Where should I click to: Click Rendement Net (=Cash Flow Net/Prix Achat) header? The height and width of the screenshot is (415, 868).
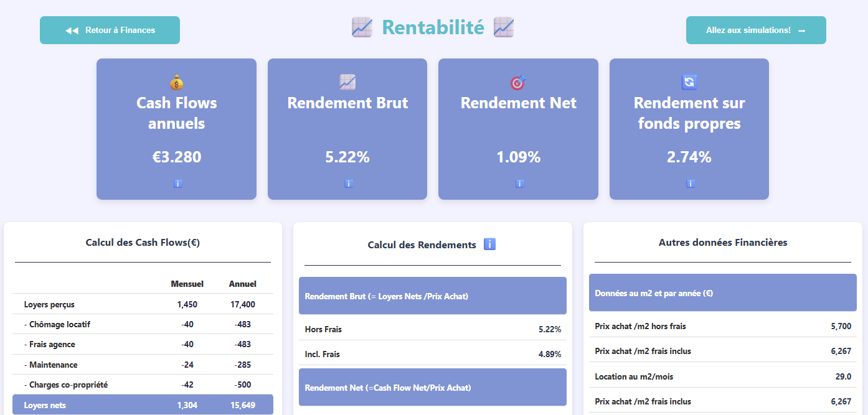pyautogui.click(x=433, y=387)
